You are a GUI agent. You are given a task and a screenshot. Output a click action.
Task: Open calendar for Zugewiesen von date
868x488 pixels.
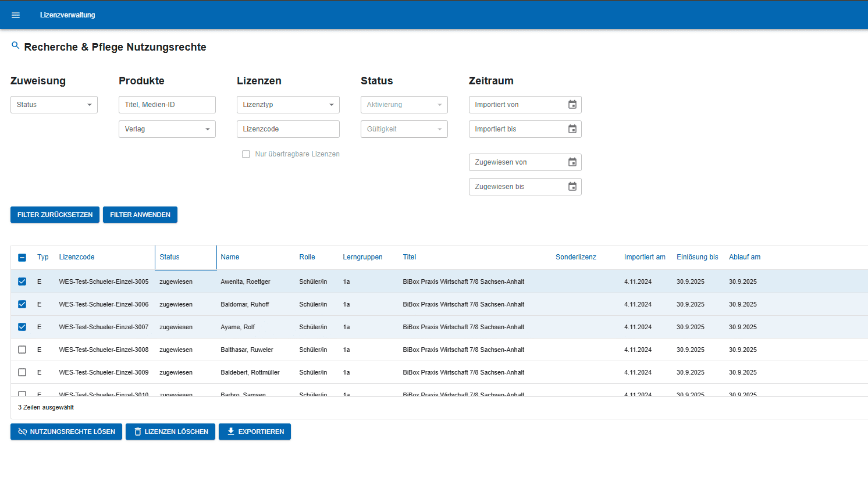(572, 162)
